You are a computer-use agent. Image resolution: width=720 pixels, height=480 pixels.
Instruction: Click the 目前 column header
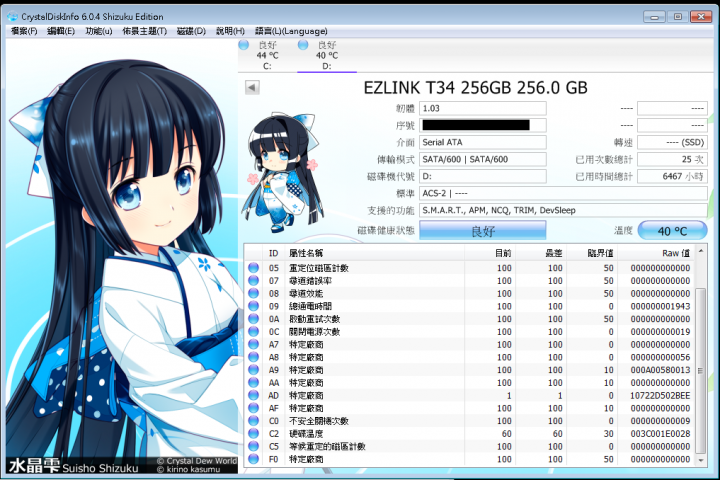click(490, 253)
